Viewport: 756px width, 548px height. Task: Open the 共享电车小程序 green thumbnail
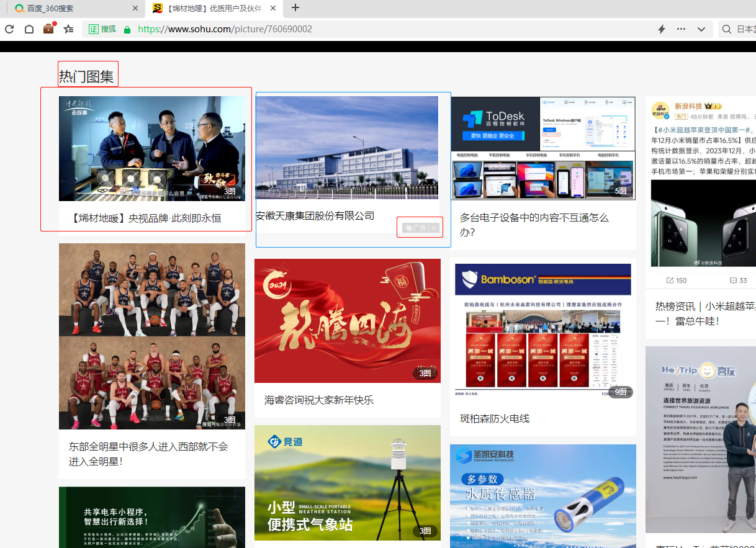point(152,517)
